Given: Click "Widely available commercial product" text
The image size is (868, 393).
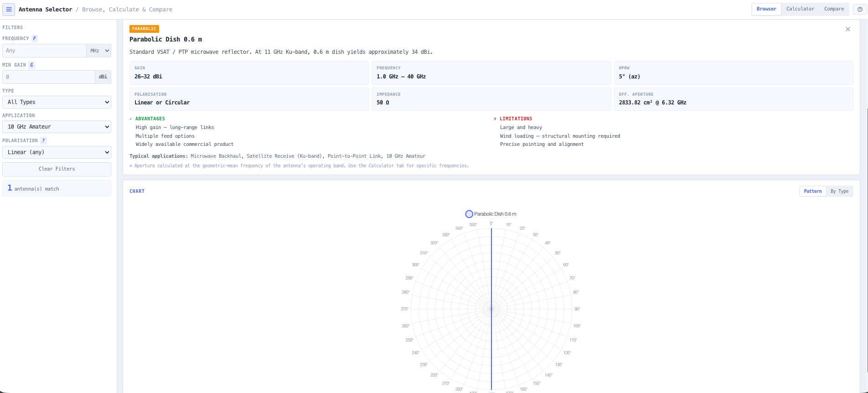Looking at the screenshot, I should tap(185, 144).
